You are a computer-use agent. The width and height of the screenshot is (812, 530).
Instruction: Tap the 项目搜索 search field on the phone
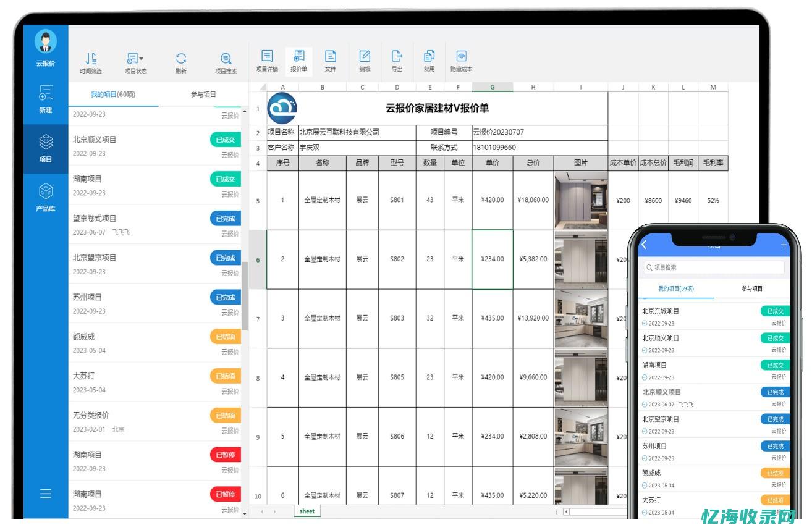click(714, 267)
